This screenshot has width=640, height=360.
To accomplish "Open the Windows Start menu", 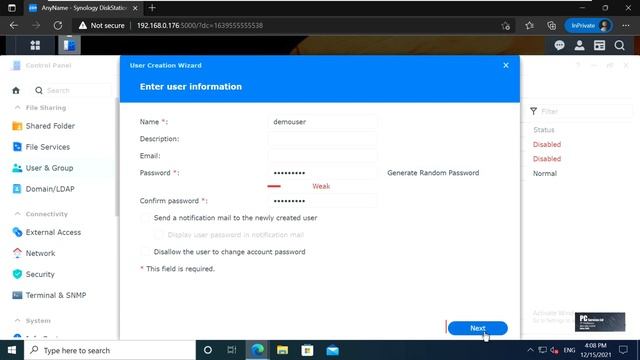I will (12, 350).
